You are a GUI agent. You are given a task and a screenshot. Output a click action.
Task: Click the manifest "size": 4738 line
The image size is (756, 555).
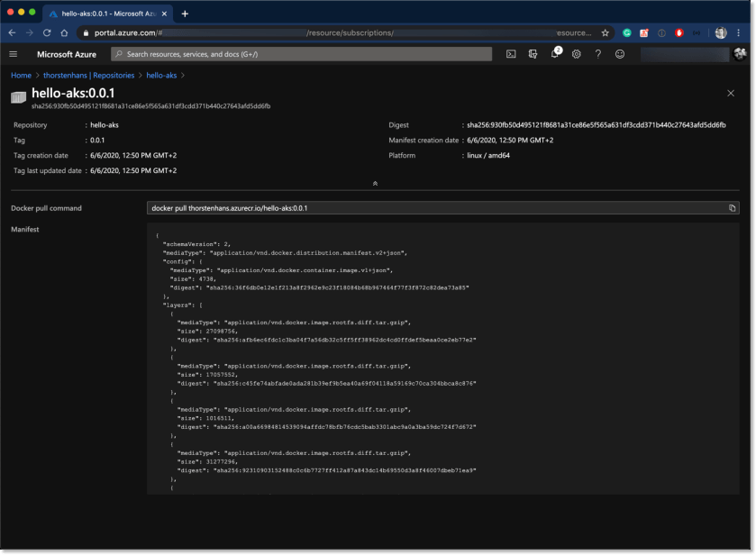tap(193, 278)
